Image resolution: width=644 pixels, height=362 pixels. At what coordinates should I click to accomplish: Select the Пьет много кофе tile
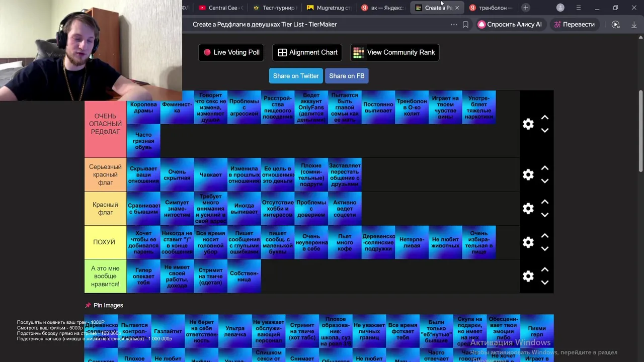(x=345, y=242)
